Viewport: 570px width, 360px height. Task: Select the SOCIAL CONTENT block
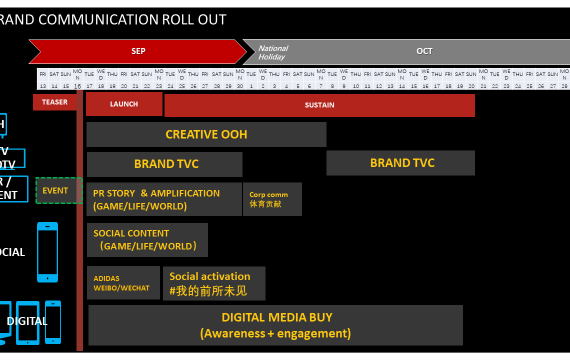click(147, 240)
